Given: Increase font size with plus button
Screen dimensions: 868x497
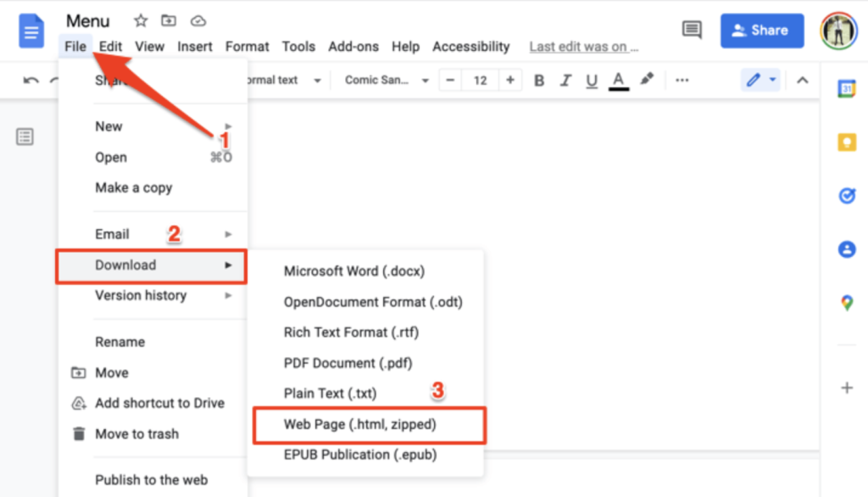Looking at the screenshot, I should [509, 81].
